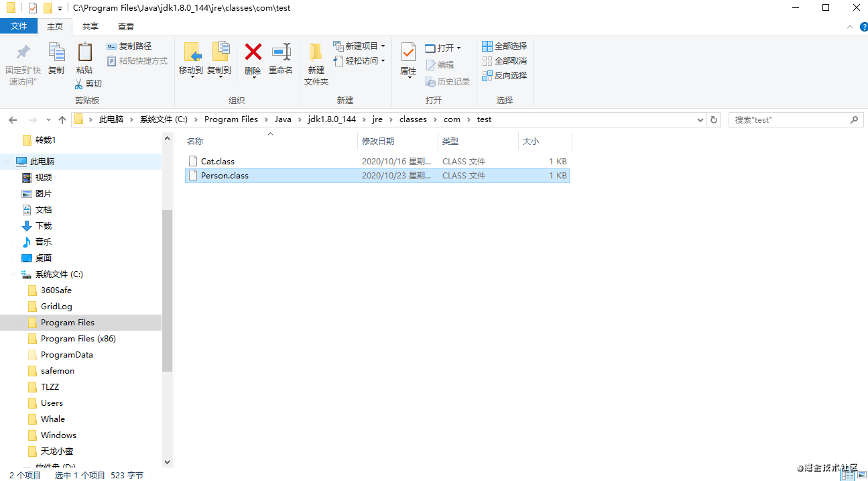Sort by the Size (大小) column header
The width and height of the screenshot is (868, 481).
click(x=545, y=142)
